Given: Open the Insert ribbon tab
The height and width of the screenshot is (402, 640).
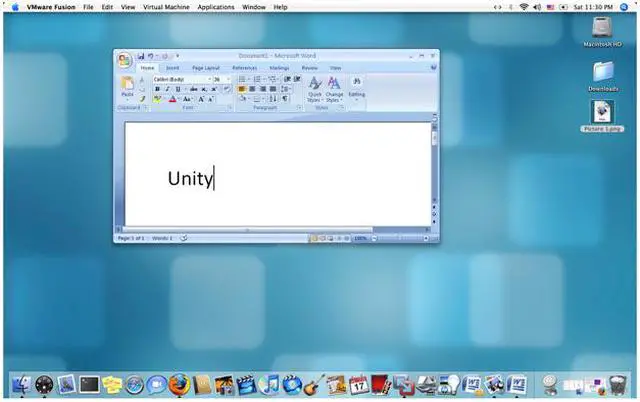Looking at the screenshot, I should (172, 68).
